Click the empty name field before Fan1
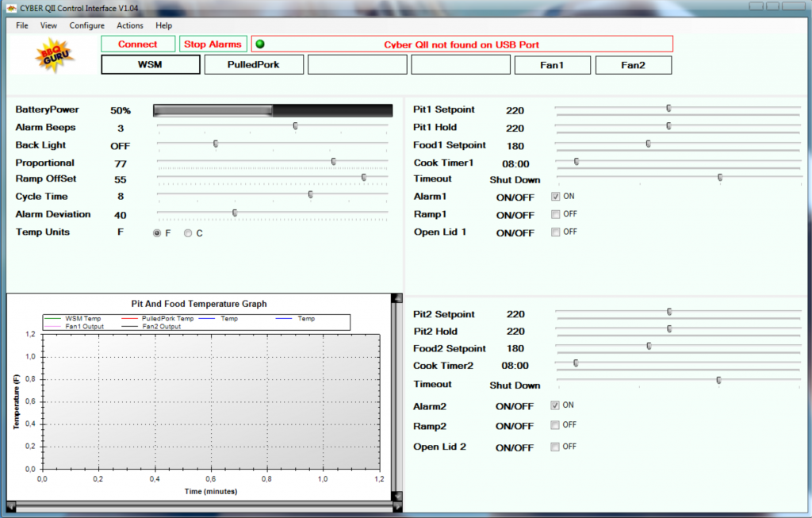 [x=461, y=65]
